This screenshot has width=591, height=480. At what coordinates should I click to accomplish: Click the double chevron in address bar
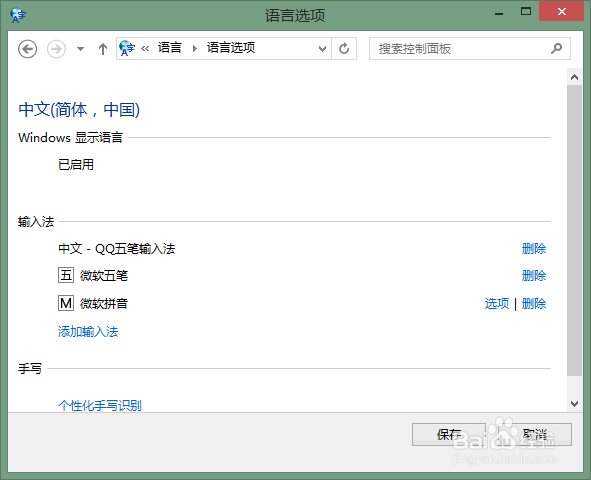coord(145,48)
